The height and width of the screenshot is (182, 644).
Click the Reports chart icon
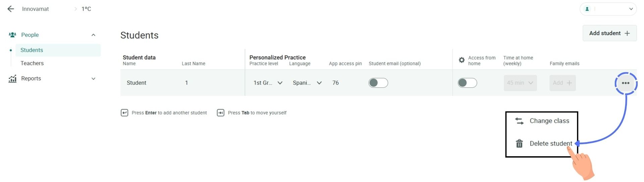(12, 79)
